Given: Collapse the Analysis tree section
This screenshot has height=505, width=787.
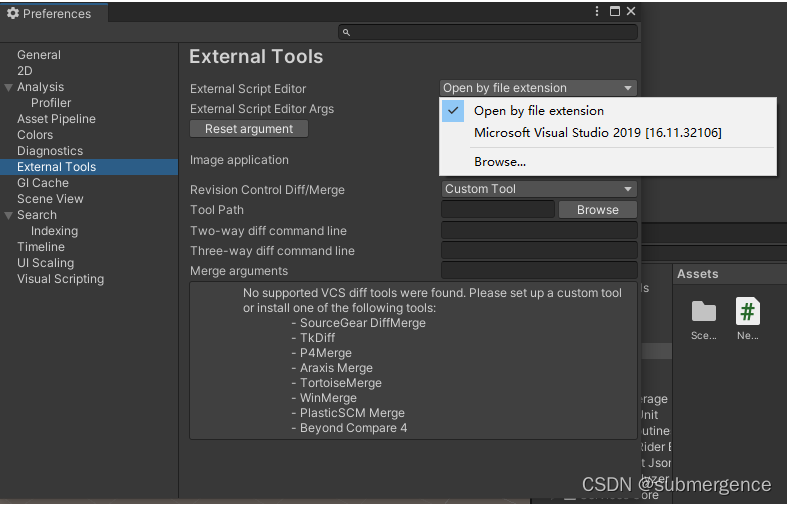Looking at the screenshot, I should [x=8, y=87].
